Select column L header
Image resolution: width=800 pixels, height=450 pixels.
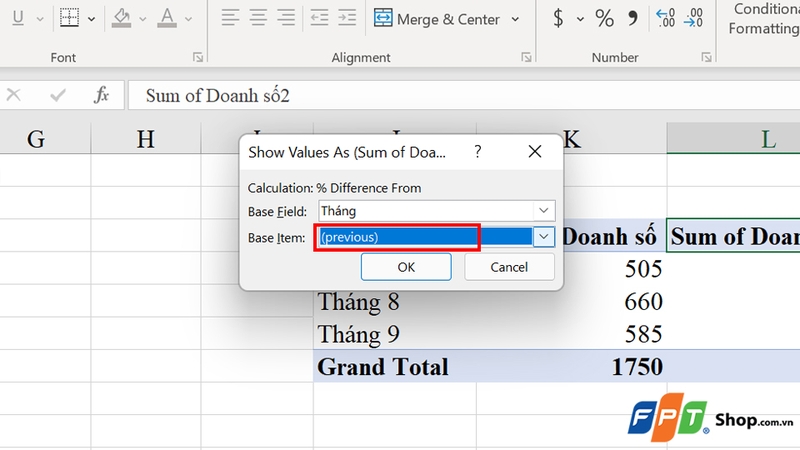734,138
